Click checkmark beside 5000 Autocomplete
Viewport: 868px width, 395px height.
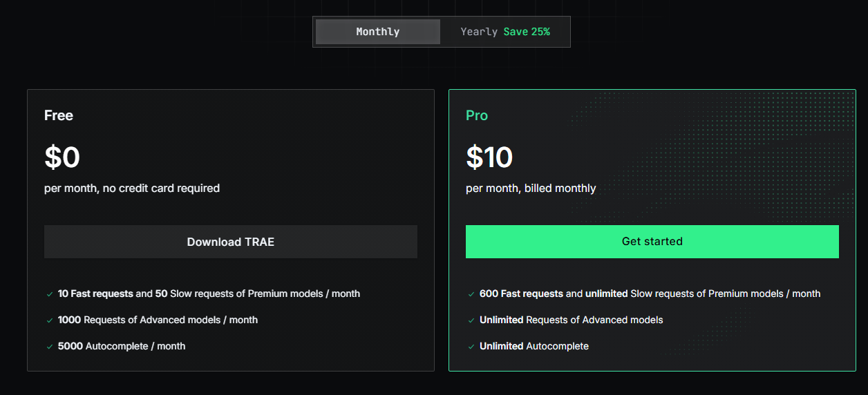tap(50, 347)
